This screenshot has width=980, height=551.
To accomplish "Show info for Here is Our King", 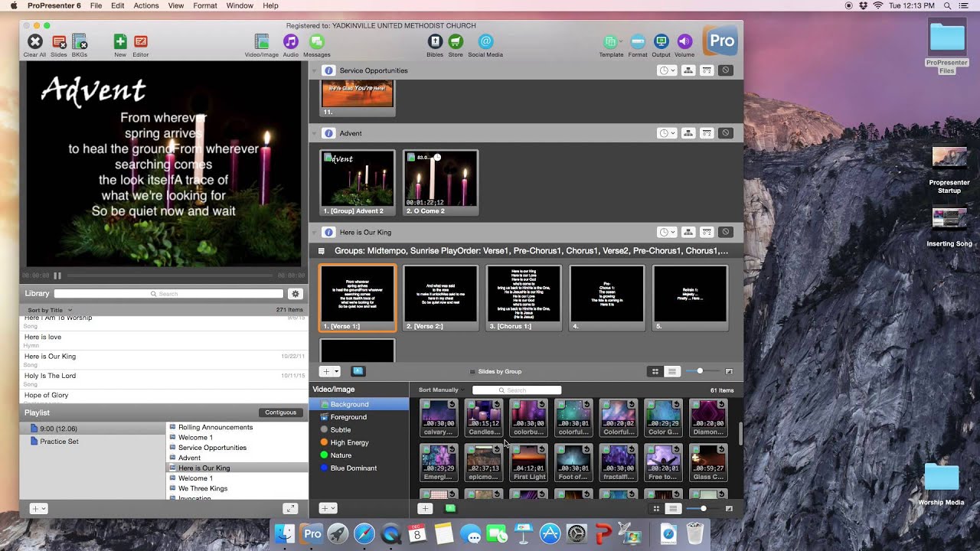I will pyautogui.click(x=328, y=232).
